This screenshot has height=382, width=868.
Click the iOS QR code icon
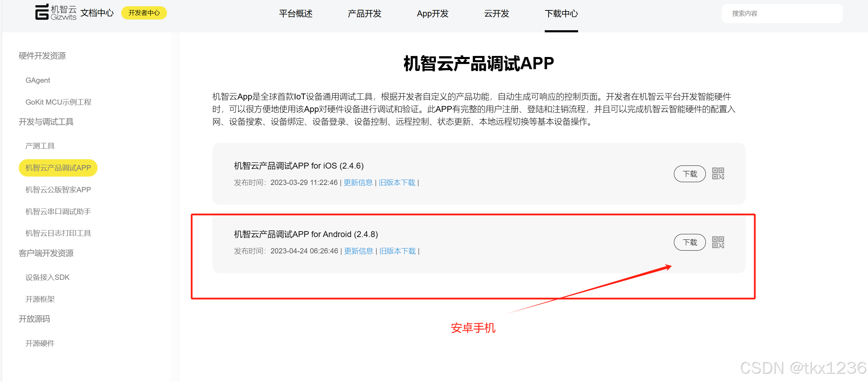(x=718, y=173)
